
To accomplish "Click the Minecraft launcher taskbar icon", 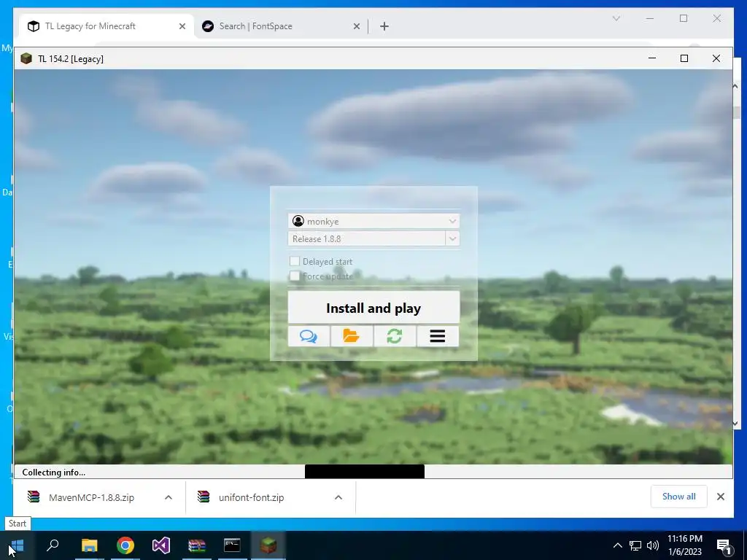I will pyautogui.click(x=268, y=545).
